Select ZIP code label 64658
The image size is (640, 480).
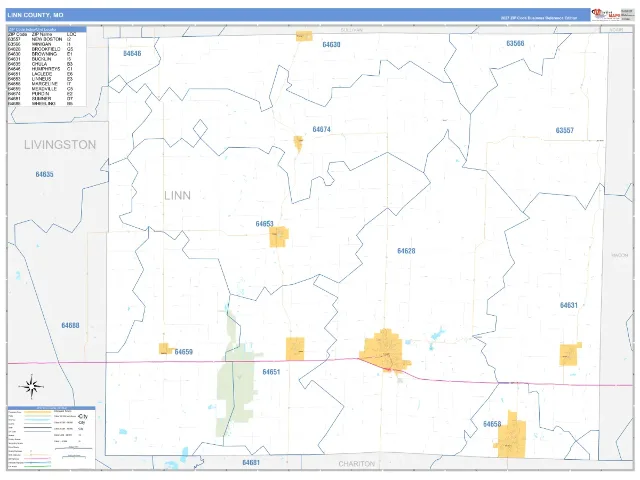tap(492, 424)
